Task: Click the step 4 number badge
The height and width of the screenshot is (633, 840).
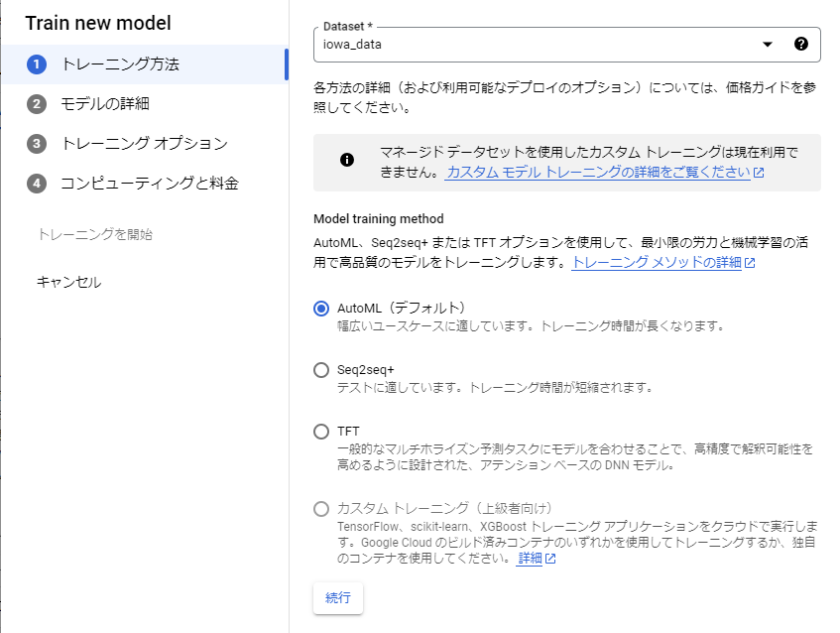Action: click(x=37, y=184)
